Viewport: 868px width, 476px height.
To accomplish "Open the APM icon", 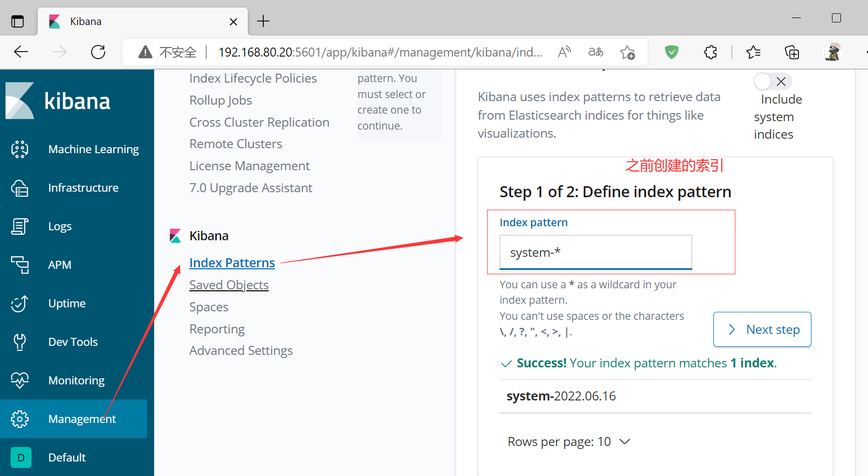I will 20,265.
